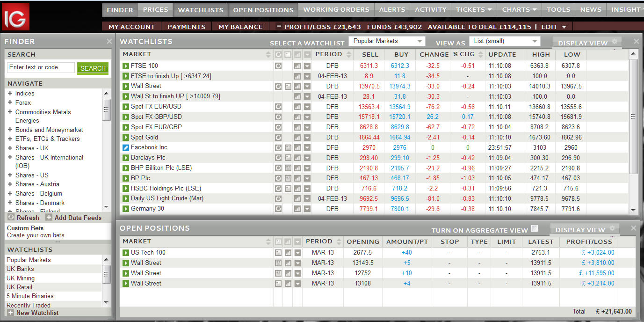Image resolution: width=644 pixels, height=322 pixels.
Task: Click the Enter text or code search field
Action: coord(41,67)
